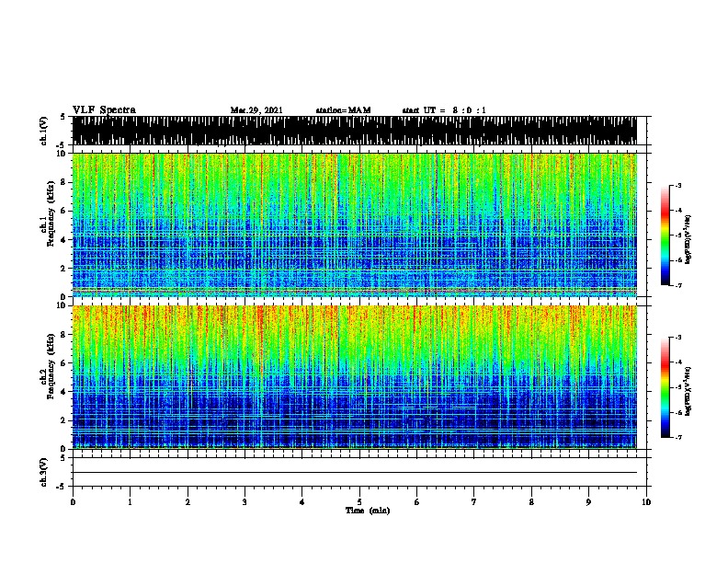Click time axis tick label "9"
The height and width of the screenshot is (563, 728).
click(588, 502)
